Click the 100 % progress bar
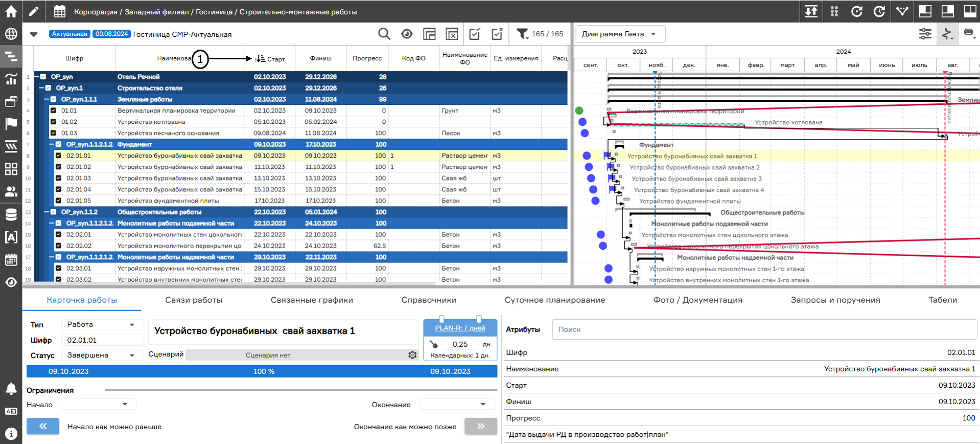This screenshot has width=980, height=444. [x=262, y=371]
